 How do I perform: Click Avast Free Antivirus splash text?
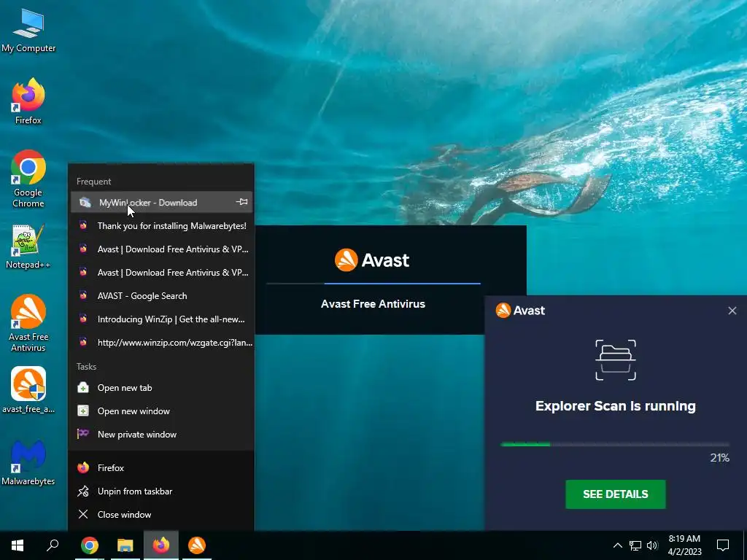pyautogui.click(x=373, y=304)
